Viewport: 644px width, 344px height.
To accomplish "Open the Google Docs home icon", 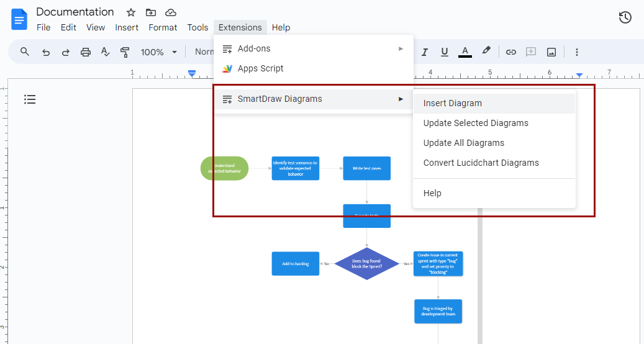I will click(x=19, y=19).
